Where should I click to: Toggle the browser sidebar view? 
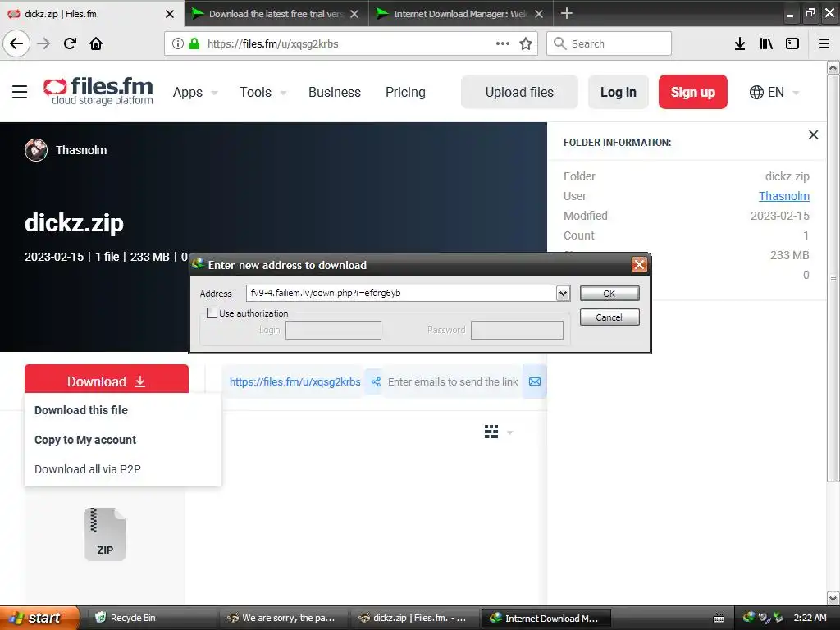tap(792, 44)
